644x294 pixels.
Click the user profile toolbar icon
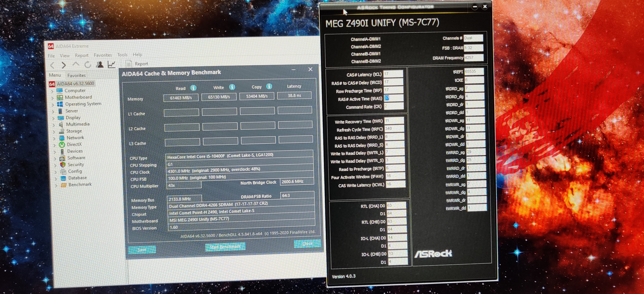pos(100,65)
